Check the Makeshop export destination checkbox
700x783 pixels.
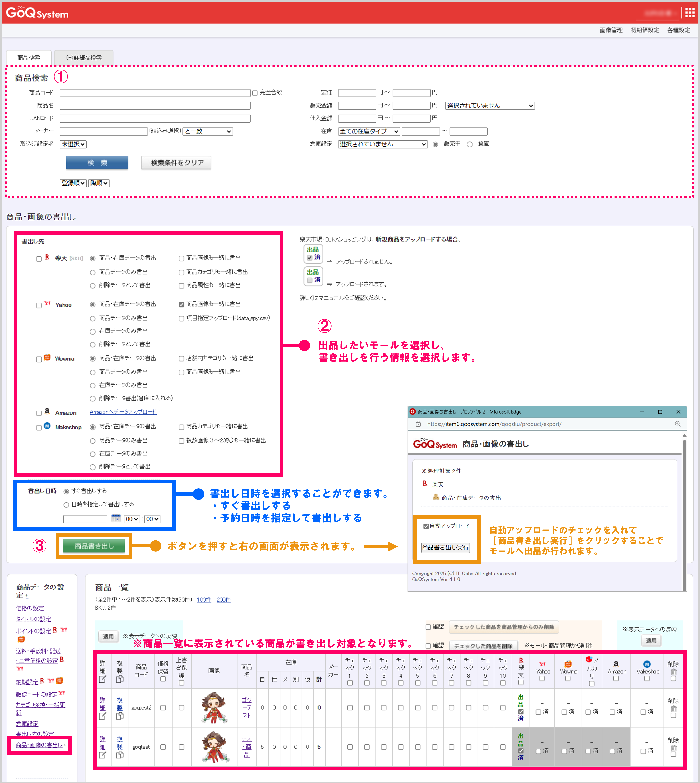point(39,428)
